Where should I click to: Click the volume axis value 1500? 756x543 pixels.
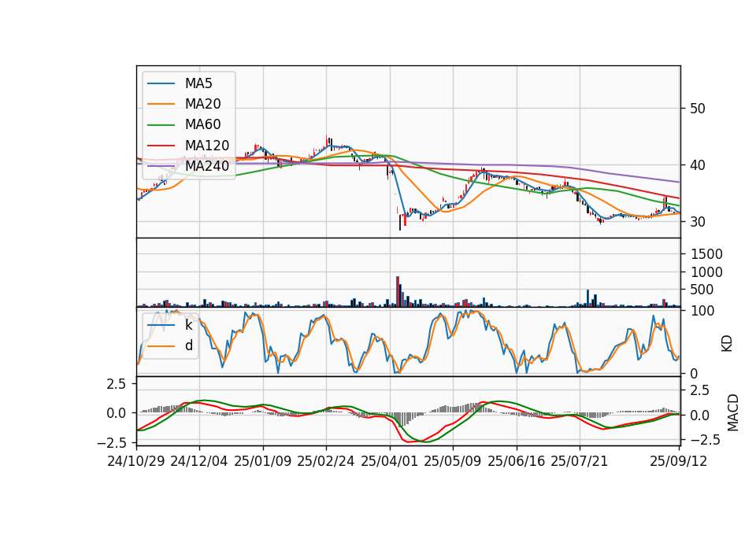[x=706, y=254]
